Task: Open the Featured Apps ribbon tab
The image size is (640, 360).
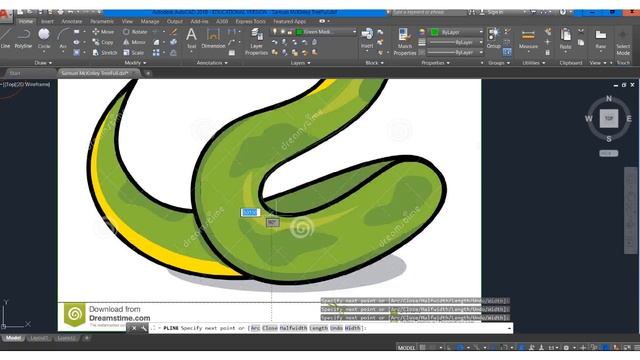Action: [289, 21]
